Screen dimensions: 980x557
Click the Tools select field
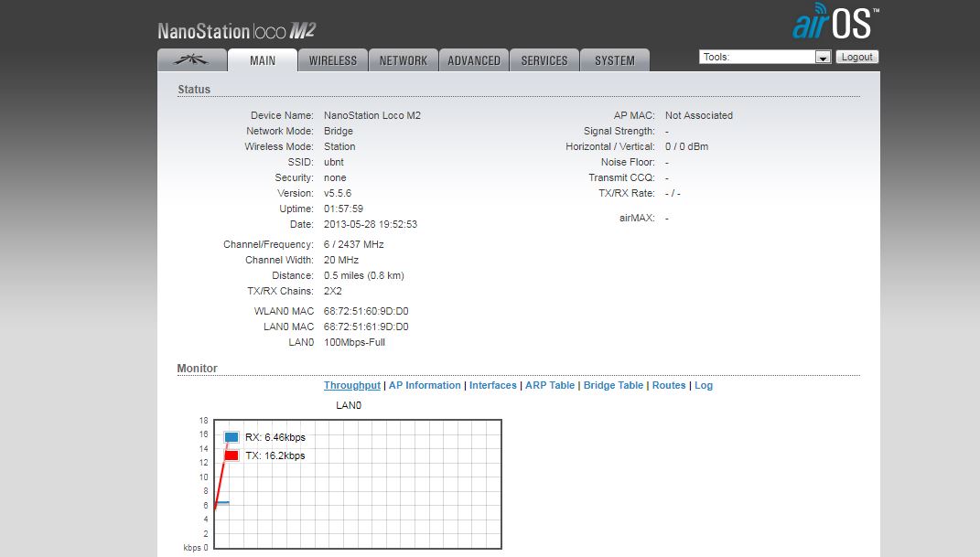point(765,57)
